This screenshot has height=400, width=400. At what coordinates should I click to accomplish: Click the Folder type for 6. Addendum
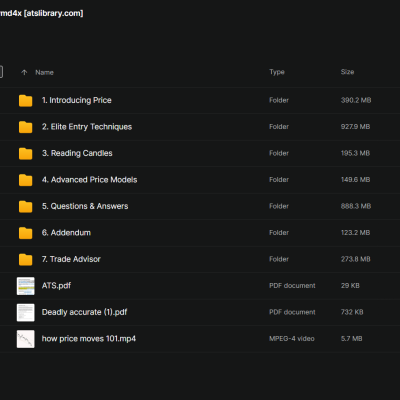(279, 233)
